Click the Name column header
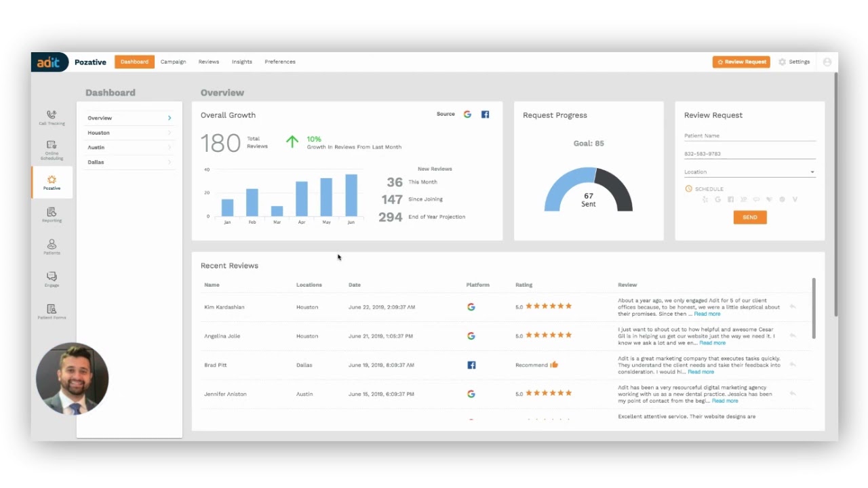The height and width of the screenshot is (488, 868). [212, 285]
